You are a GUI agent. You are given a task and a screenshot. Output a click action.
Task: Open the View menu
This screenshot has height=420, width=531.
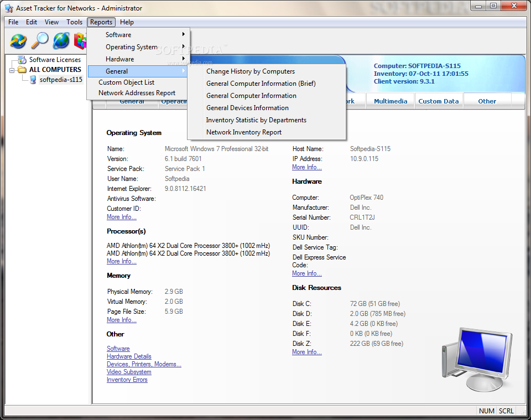click(51, 22)
